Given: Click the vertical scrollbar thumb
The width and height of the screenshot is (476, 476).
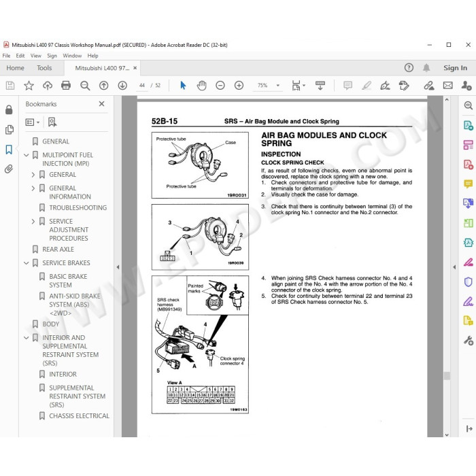Looking at the screenshot, I should tap(447, 376).
